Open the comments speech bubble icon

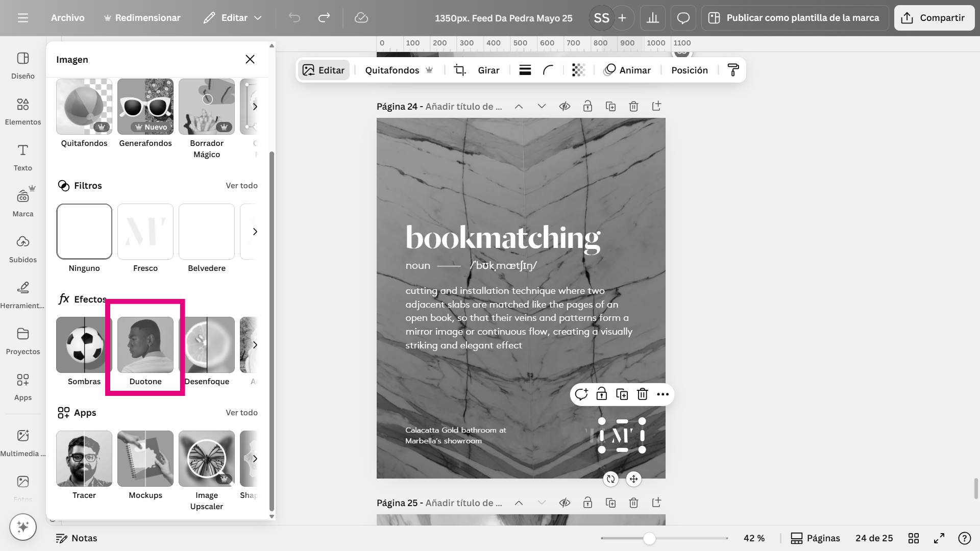[x=683, y=18]
